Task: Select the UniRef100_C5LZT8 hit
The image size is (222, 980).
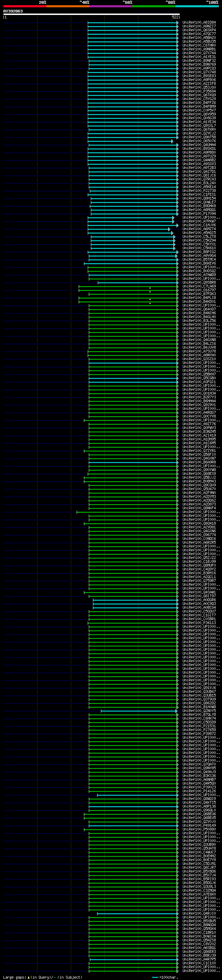Action: (199, 237)
